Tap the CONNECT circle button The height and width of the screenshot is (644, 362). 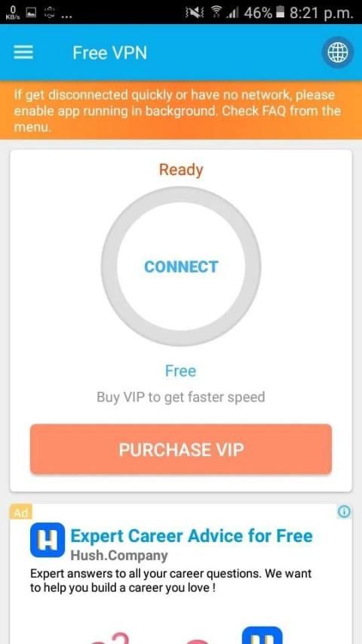tap(181, 267)
